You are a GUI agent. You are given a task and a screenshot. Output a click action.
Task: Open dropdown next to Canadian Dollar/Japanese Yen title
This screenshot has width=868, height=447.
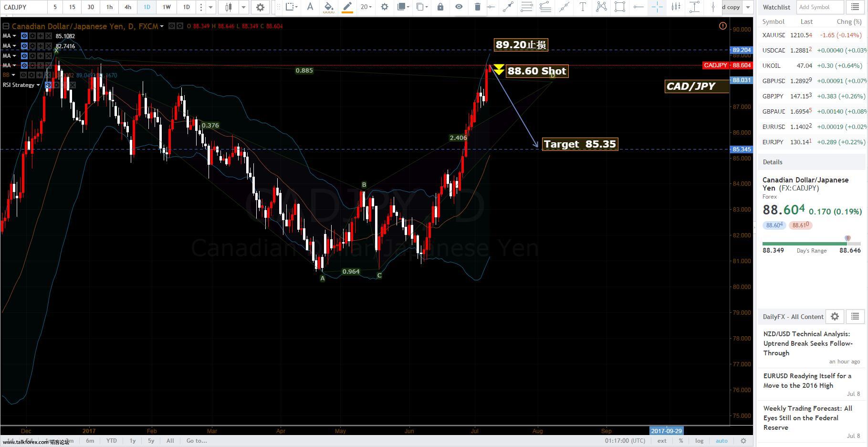[162, 26]
